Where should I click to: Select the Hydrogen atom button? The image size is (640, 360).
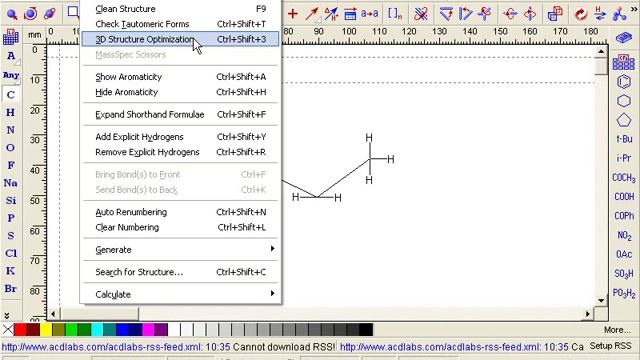click(x=11, y=112)
